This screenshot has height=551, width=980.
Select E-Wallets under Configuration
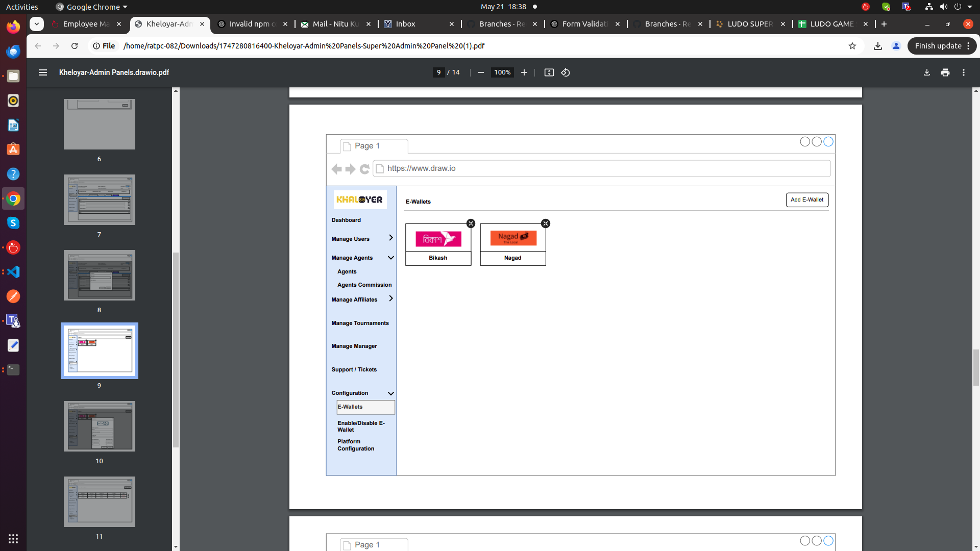(365, 407)
